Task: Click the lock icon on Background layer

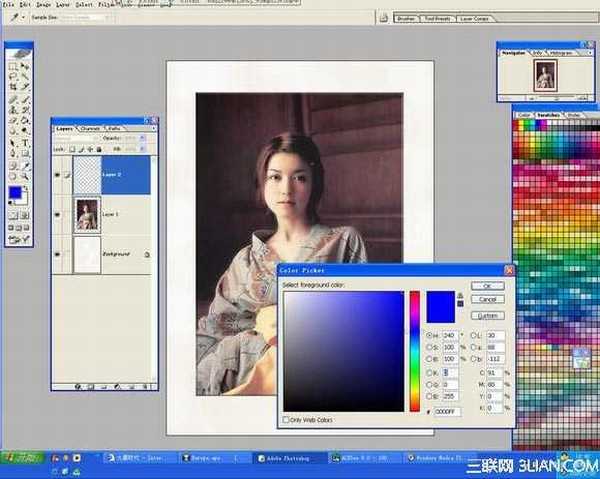Action: pyautogui.click(x=147, y=255)
